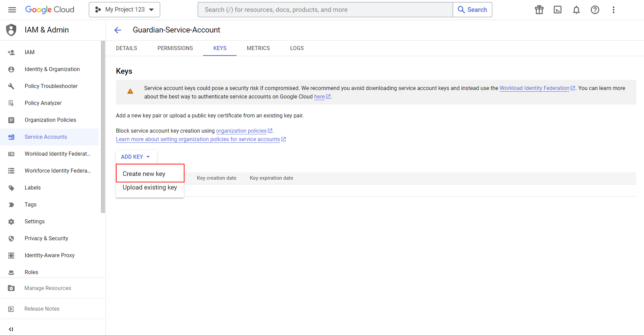Viewport: 644px width, 335px height.
Task: Go to Privacy & Security
Action: coord(49,239)
